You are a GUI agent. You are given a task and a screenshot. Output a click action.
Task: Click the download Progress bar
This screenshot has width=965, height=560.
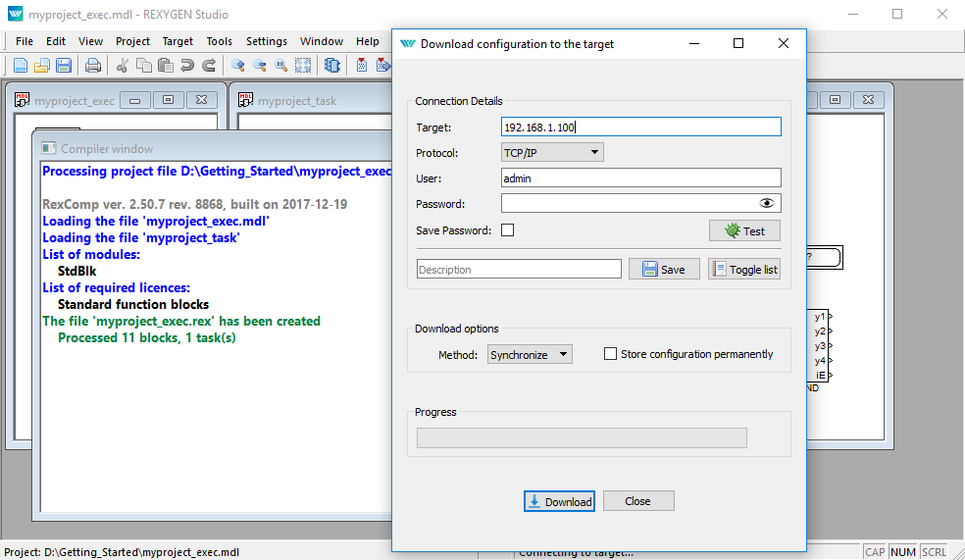(x=582, y=438)
